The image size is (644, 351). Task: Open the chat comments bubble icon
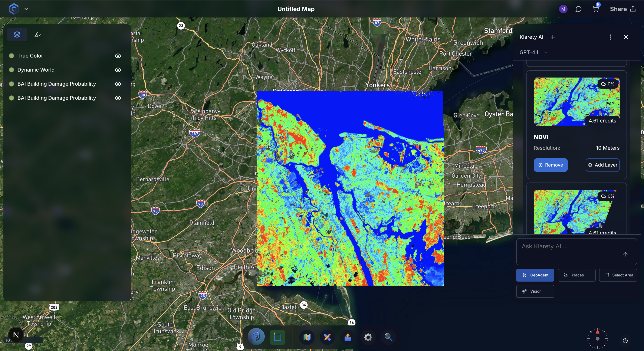point(578,9)
